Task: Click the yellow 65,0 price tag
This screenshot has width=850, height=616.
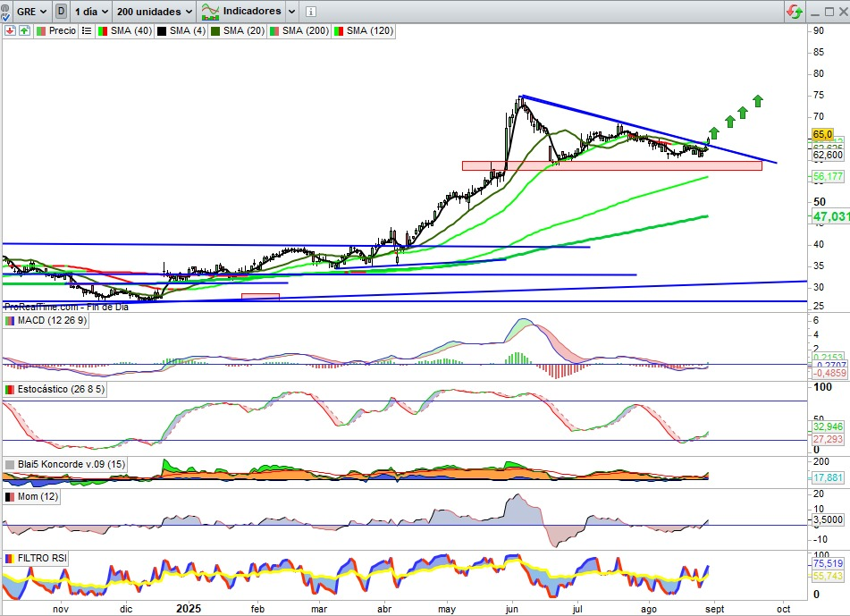Action: point(823,134)
